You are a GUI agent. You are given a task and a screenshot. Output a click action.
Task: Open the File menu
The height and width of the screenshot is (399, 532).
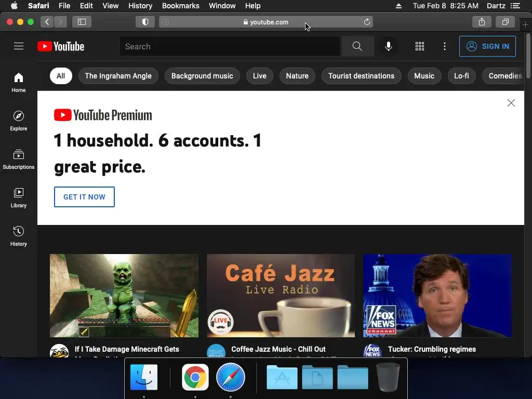(x=64, y=6)
